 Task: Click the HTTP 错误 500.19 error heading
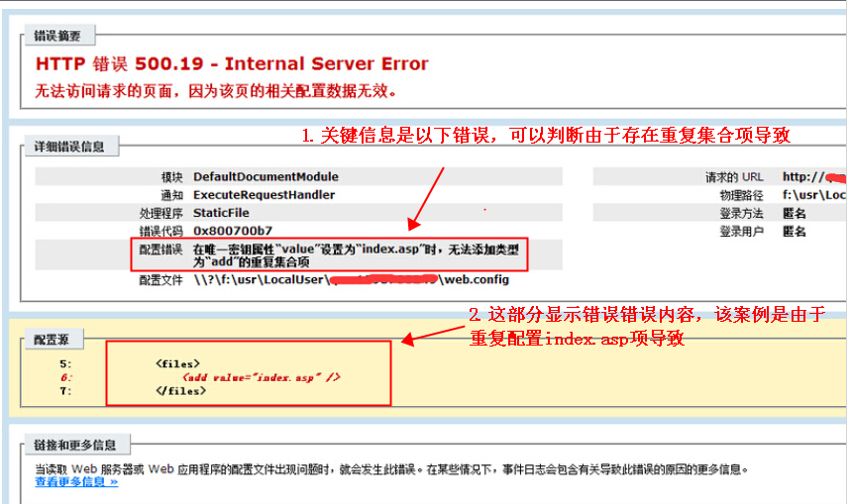point(232,64)
